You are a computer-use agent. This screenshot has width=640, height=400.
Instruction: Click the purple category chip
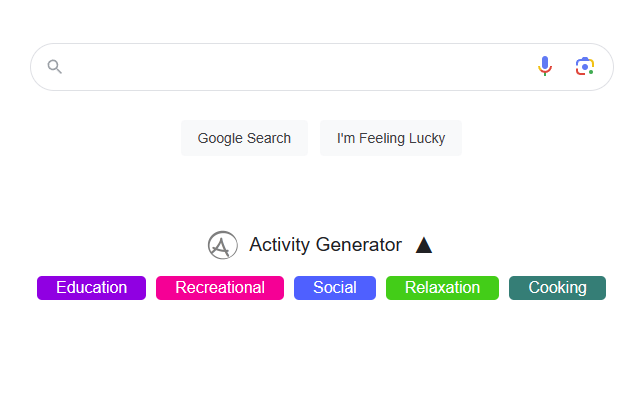[x=92, y=288]
